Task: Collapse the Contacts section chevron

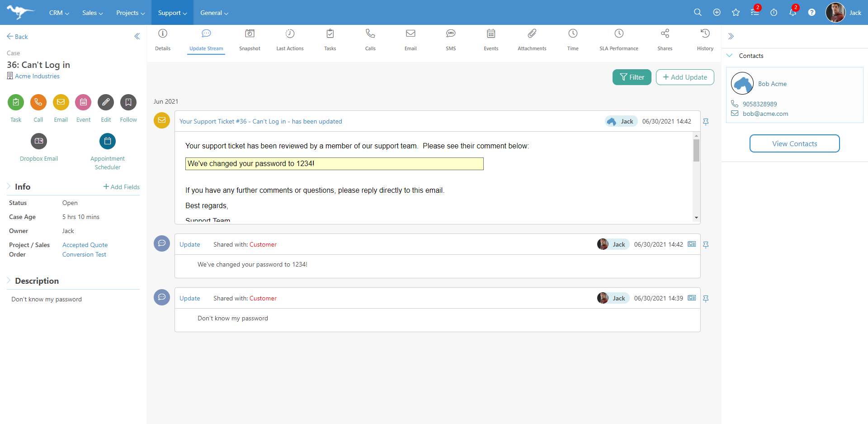Action: tap(729, 56)
